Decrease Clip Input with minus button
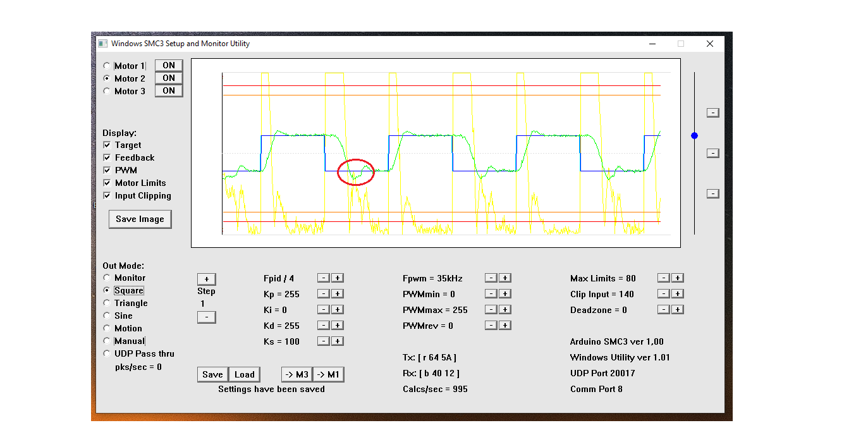 pyautogui.click(x=663, y=294)
